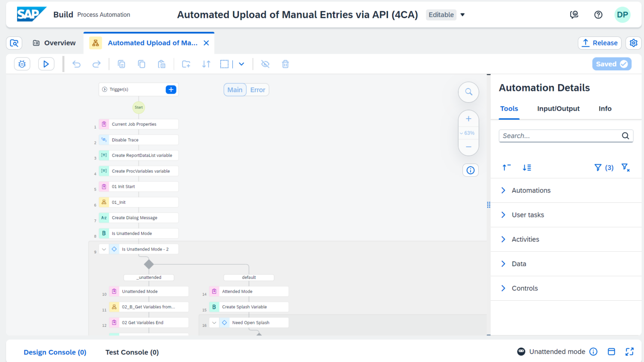Toggle the Main view segment button

[235, 90]
